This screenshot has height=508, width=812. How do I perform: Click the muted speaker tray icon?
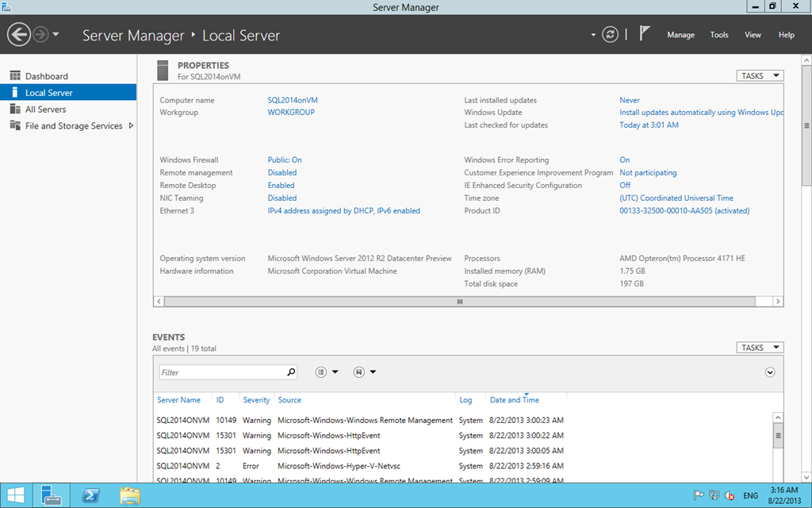coord(730,495)
